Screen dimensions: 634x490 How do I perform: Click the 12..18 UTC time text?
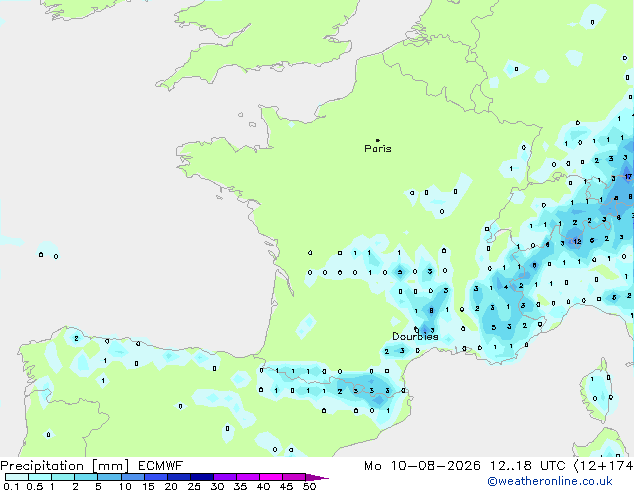coord(528,466)
